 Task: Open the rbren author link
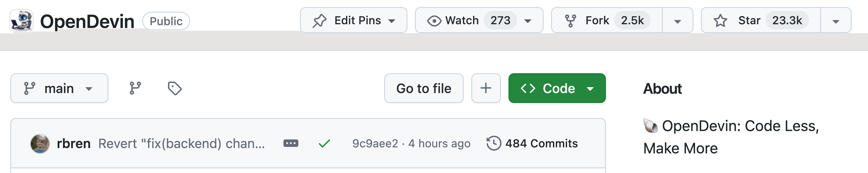74,144
